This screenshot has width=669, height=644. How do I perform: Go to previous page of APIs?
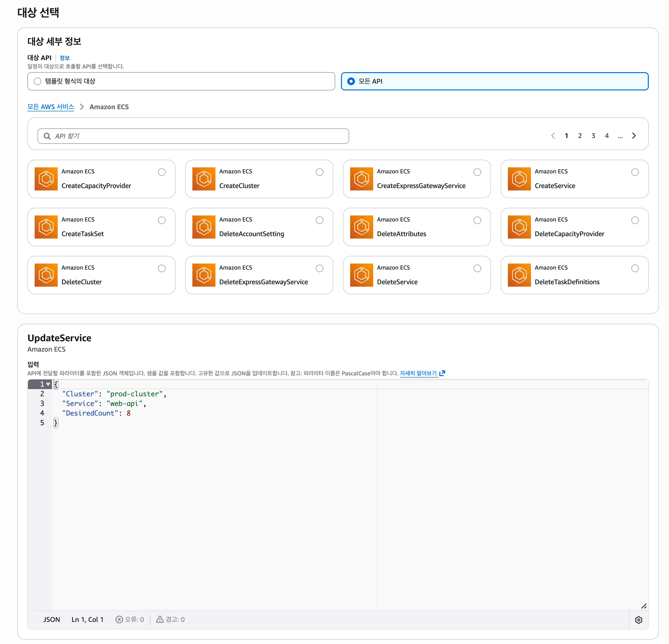[x=553, y=135]
